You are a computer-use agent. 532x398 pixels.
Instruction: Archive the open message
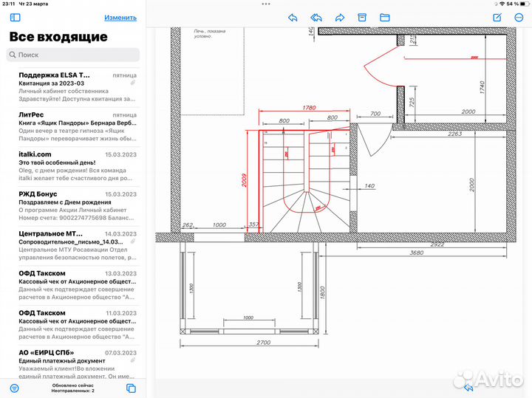coord(362,17)
